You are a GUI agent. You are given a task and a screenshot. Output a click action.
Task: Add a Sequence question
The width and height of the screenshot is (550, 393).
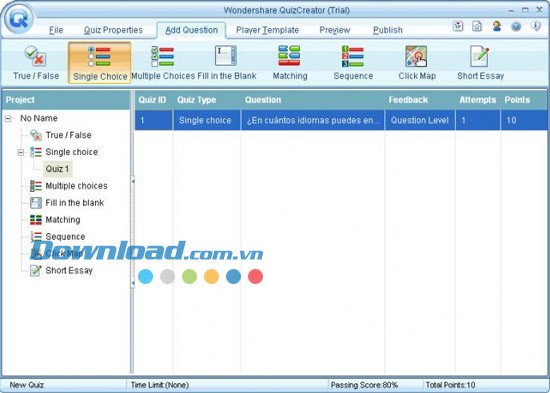(x=353, y=63)
